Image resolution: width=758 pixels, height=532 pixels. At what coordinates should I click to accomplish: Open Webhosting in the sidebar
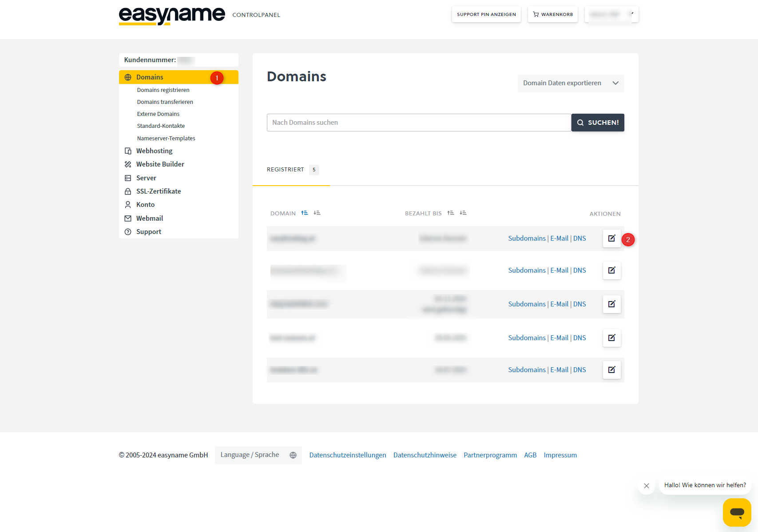(154, 151)
